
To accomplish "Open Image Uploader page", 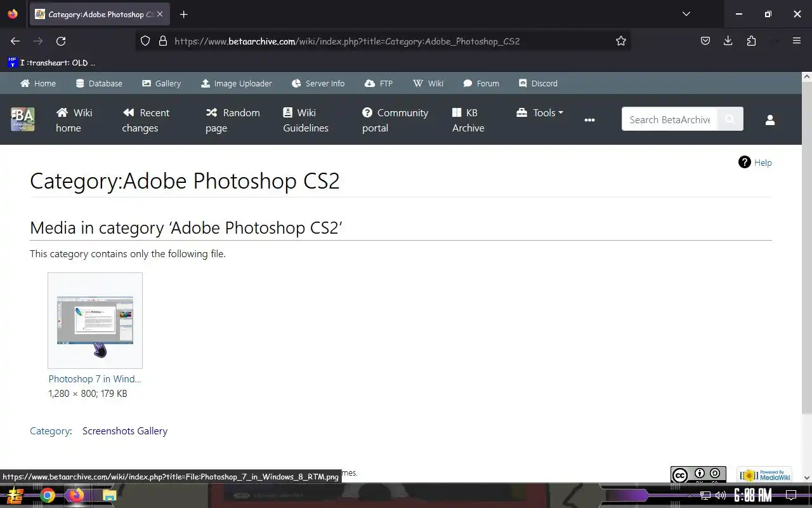I will pos(236,83).
